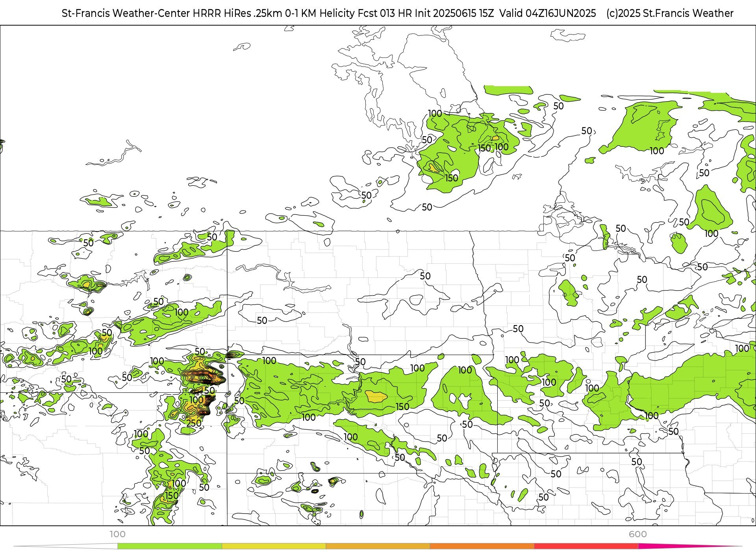Viewport: 756px width, 551px height.
Task: Click the "100" label below the map legend
Action: (x=117, y=534)
